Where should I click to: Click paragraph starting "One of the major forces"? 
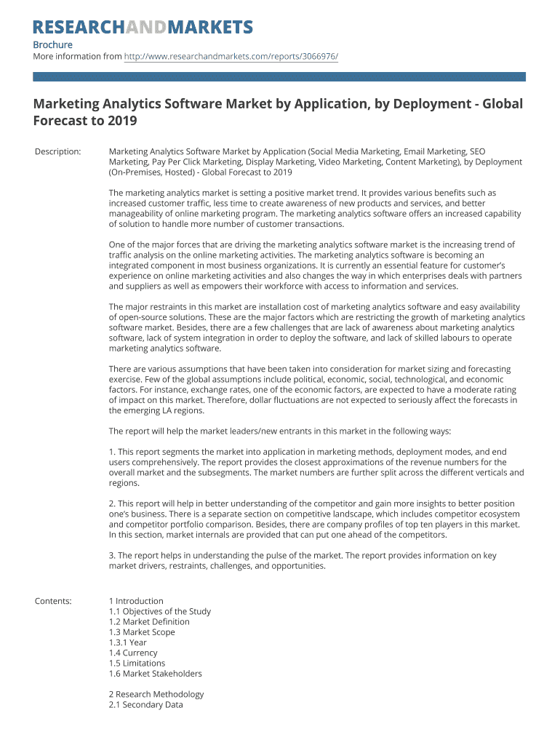(316, 266)
